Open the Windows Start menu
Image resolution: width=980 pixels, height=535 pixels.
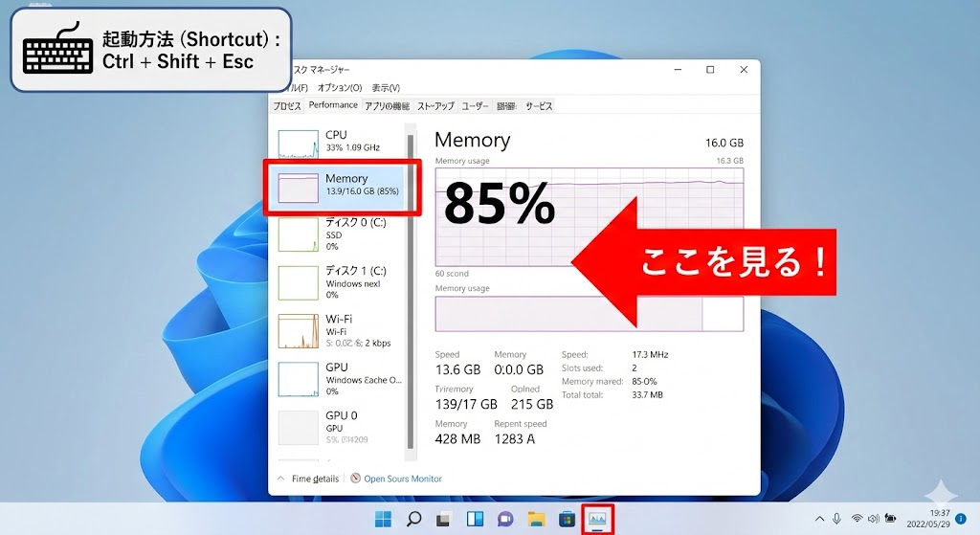pyautogui.click(x=383, y=519)
